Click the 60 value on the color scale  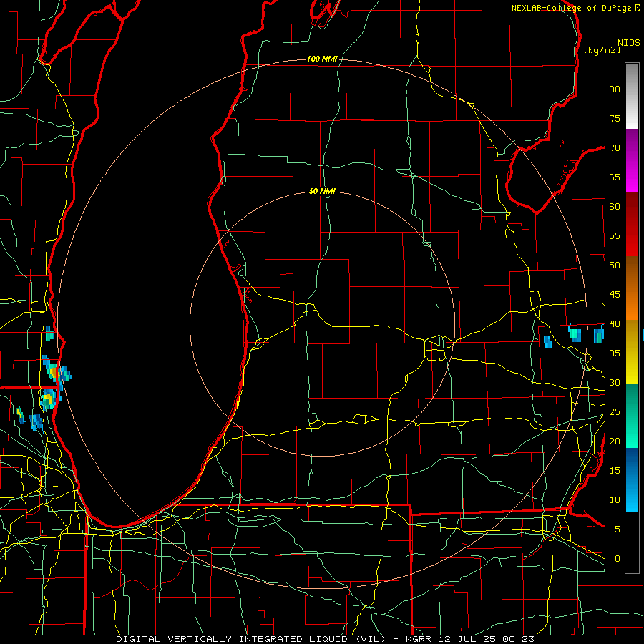[615, 207]
